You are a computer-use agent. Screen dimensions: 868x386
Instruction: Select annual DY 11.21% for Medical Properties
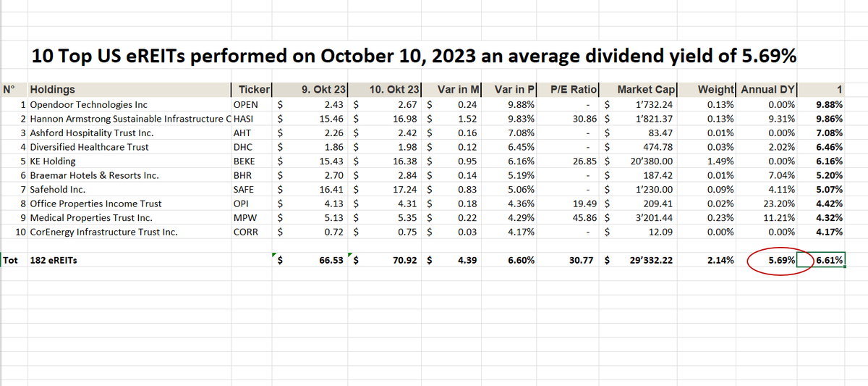767,217
